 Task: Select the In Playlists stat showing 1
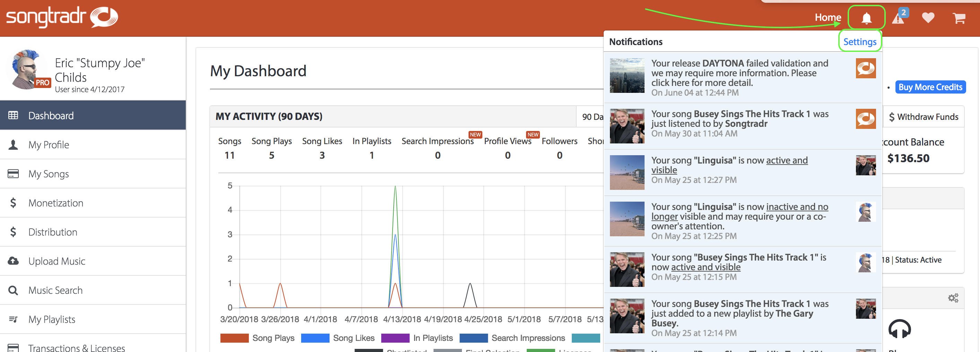point(372,148)
